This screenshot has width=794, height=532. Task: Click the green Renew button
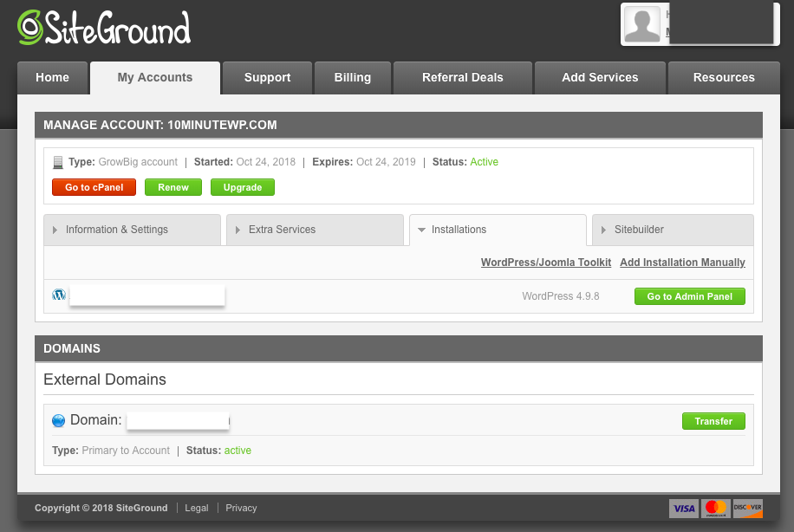173,187
